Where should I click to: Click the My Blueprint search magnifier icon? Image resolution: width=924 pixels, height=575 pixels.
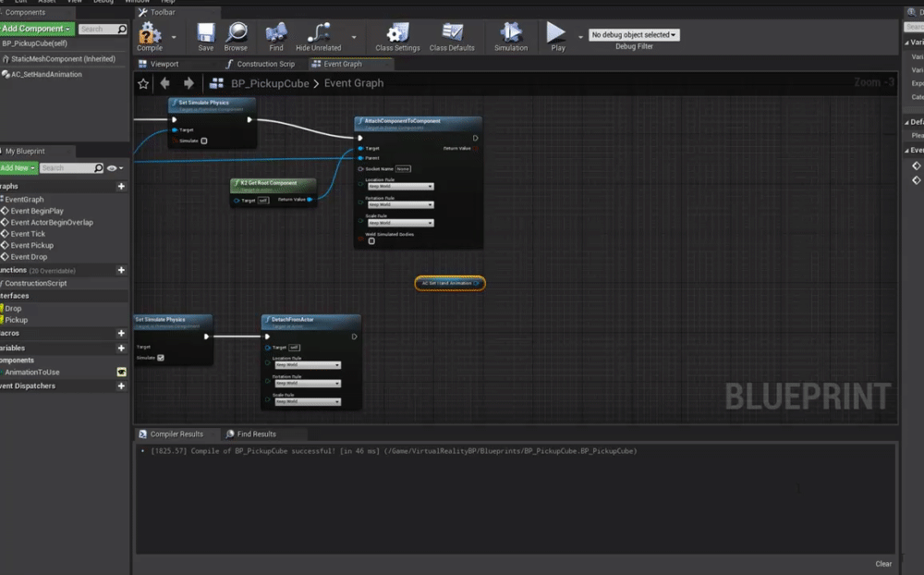[99, 168]
